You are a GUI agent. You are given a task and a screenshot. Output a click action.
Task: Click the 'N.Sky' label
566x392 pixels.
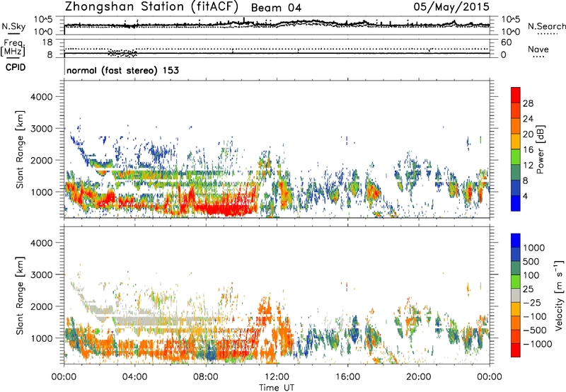[13, 26]
